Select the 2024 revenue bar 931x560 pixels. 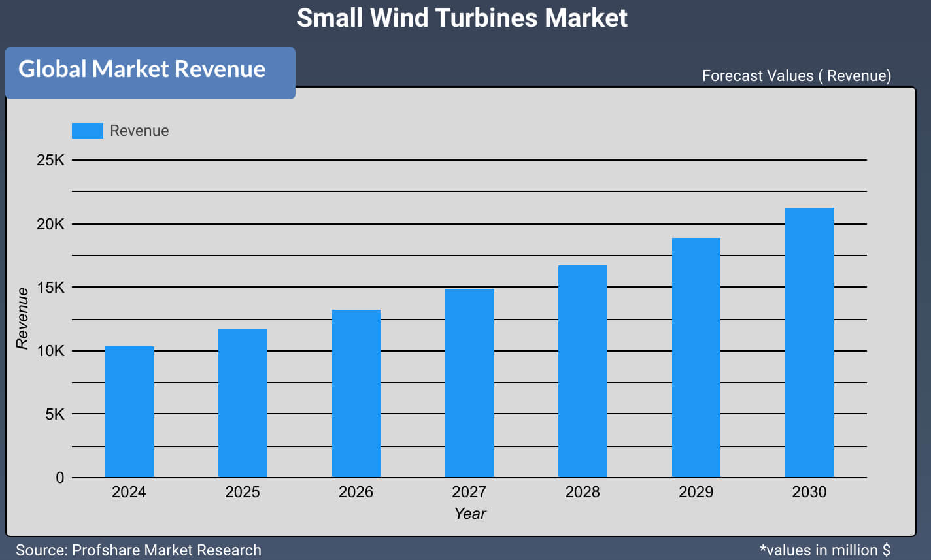[x=129, y=412]
